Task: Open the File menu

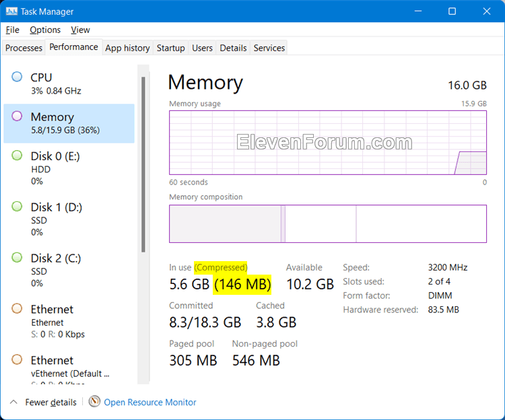Action: click(x=13, y=30)
